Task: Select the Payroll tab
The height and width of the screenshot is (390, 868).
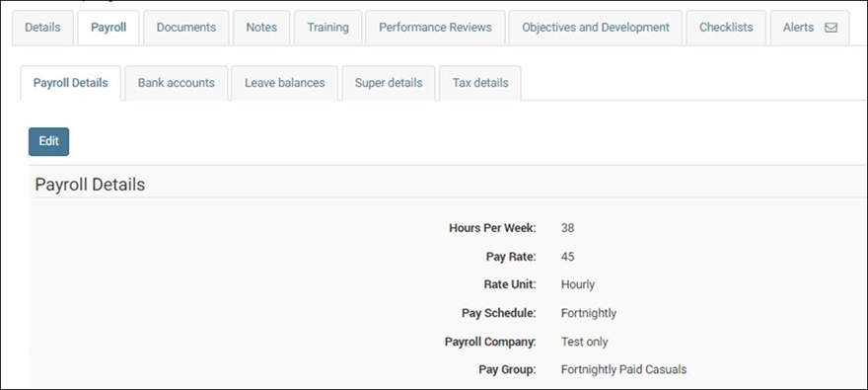Action: (108, 28)
